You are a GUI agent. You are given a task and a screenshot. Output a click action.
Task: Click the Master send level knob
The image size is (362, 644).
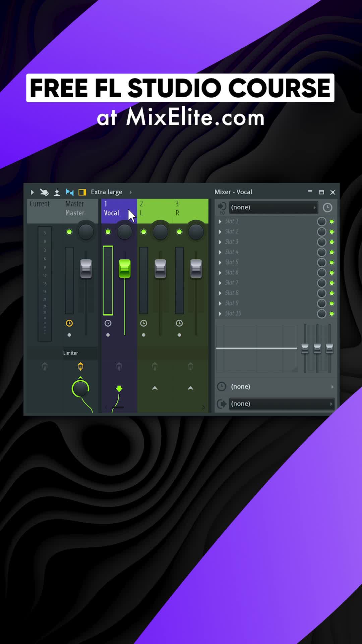80,389
